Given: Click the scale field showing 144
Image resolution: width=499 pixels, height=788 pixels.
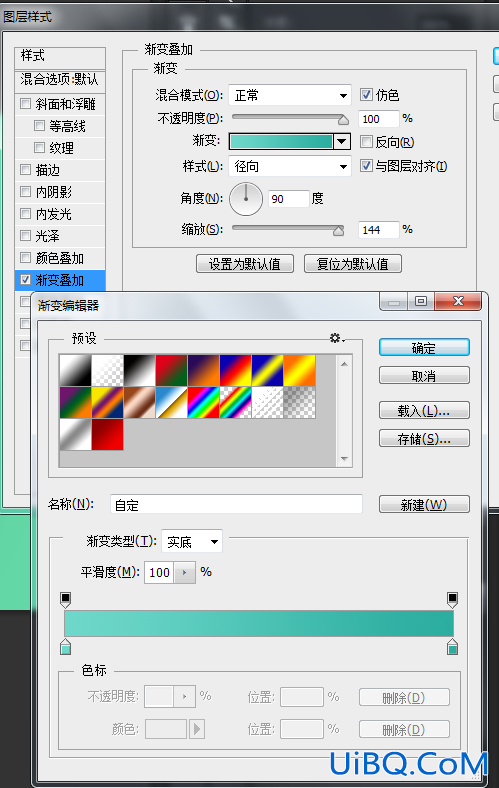Looking at the screenshot, I should click(x=379, y=230).
